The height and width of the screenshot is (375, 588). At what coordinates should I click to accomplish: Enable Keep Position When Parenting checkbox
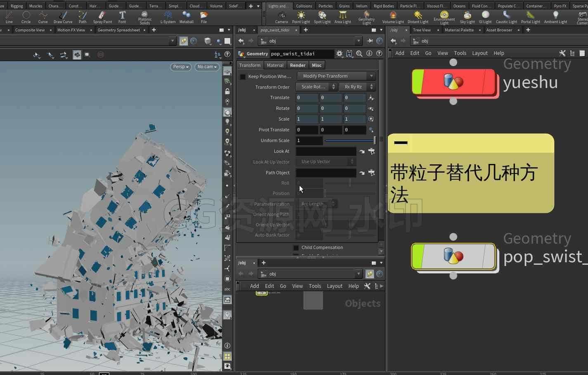coord(243,76)
